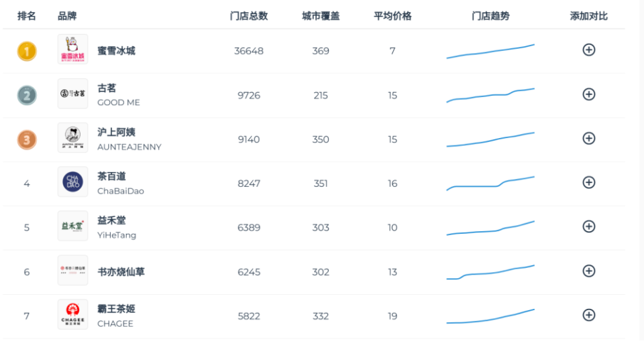Click the plus icon for 古茗
This screenshot has width=644, height=341.
click(588, 94)
